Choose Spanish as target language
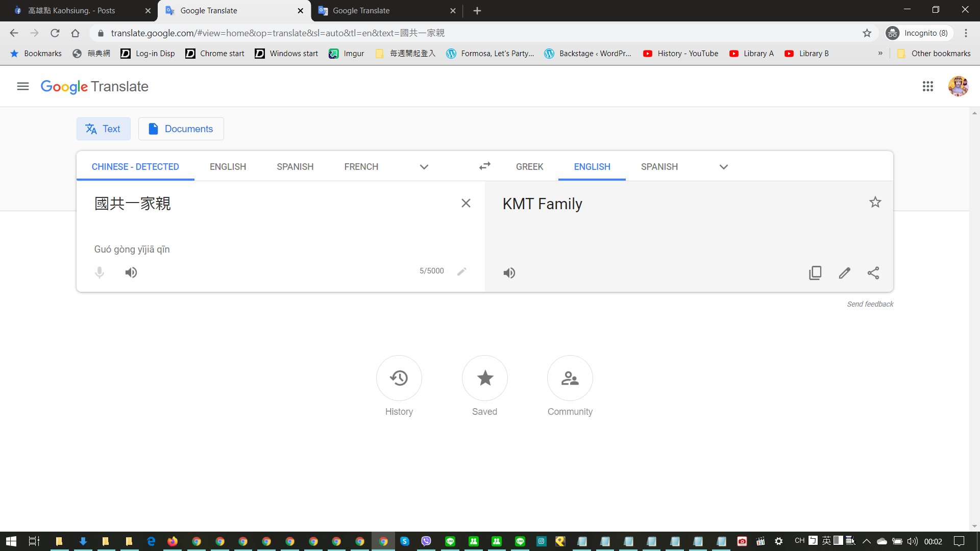This screenshot has width=980, height=551. (659, 167)
